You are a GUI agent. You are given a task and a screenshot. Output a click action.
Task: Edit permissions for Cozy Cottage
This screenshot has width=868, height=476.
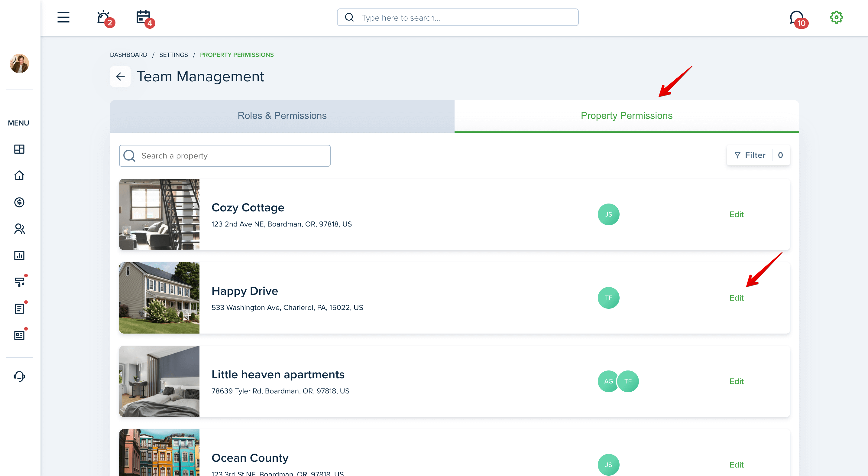coord(737,214)
